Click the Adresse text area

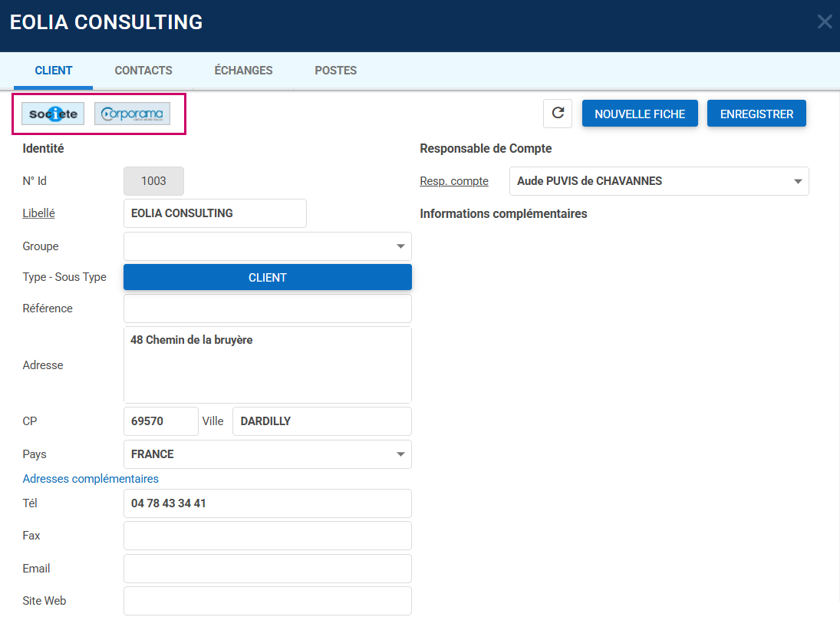[267, 365]
